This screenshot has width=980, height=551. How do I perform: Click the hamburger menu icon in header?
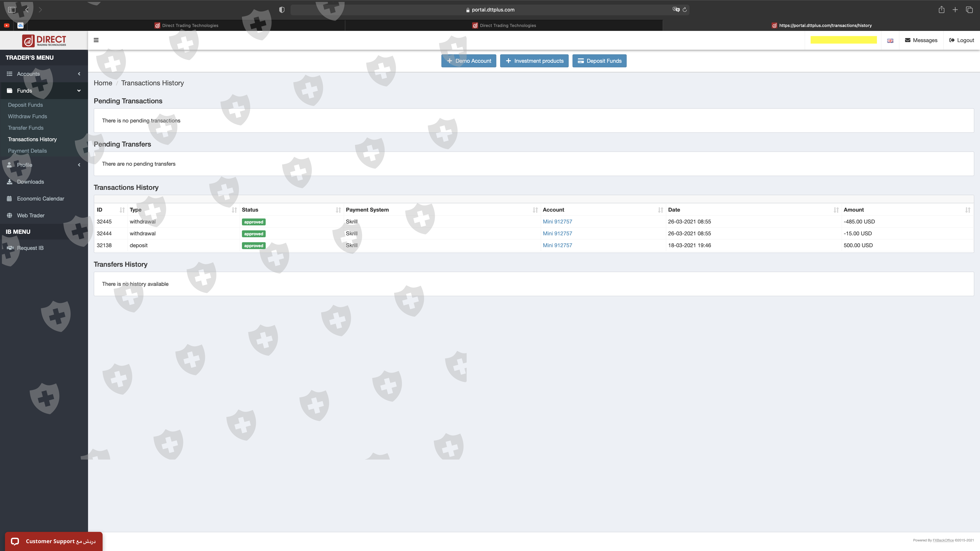(96, 40)
